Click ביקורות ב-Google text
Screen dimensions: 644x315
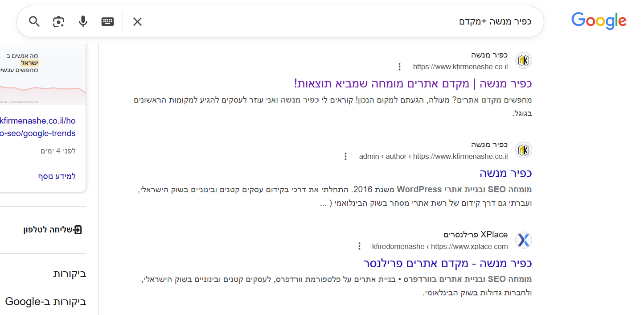(45, 302)
